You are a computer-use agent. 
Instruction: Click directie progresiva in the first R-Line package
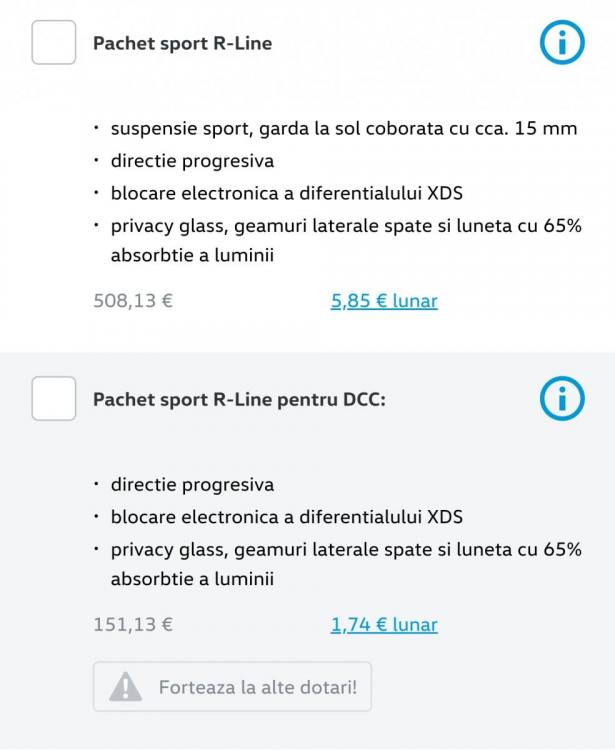[192, 161]
